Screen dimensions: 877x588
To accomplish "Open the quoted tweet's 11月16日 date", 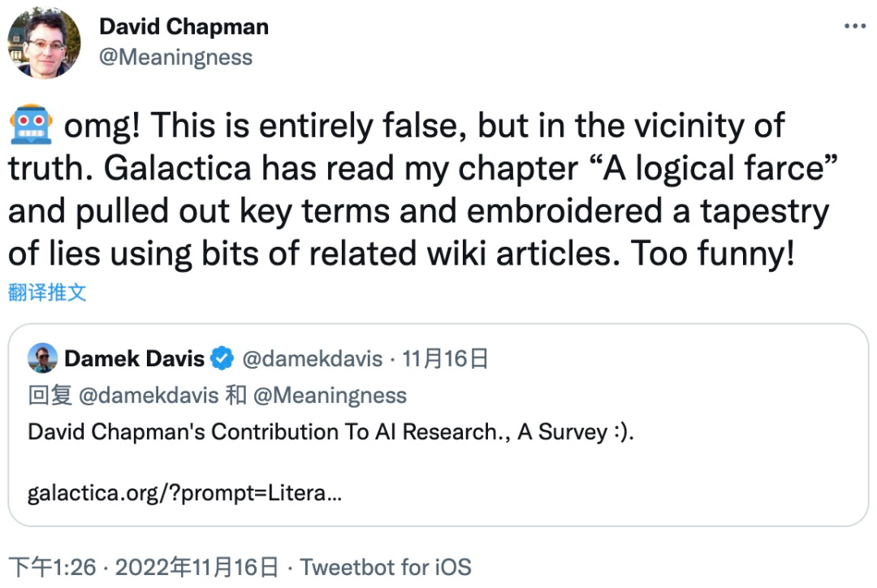I will click(445, 359).
